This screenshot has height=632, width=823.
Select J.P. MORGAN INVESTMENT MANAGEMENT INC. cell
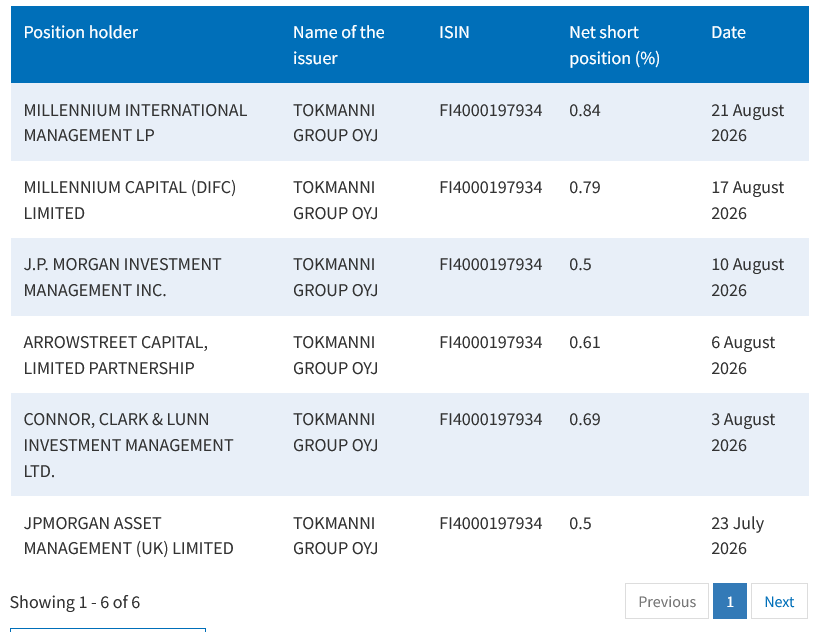coord(122,277)
